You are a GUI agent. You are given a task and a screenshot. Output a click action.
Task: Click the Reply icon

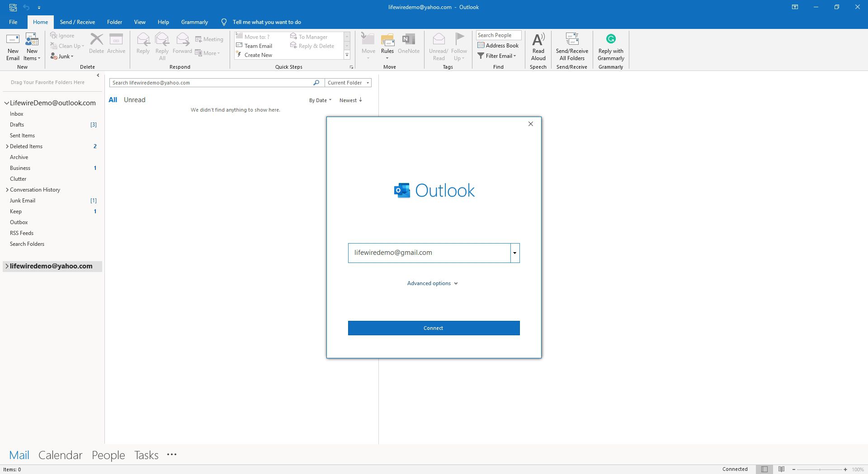[x=143, y=44]
